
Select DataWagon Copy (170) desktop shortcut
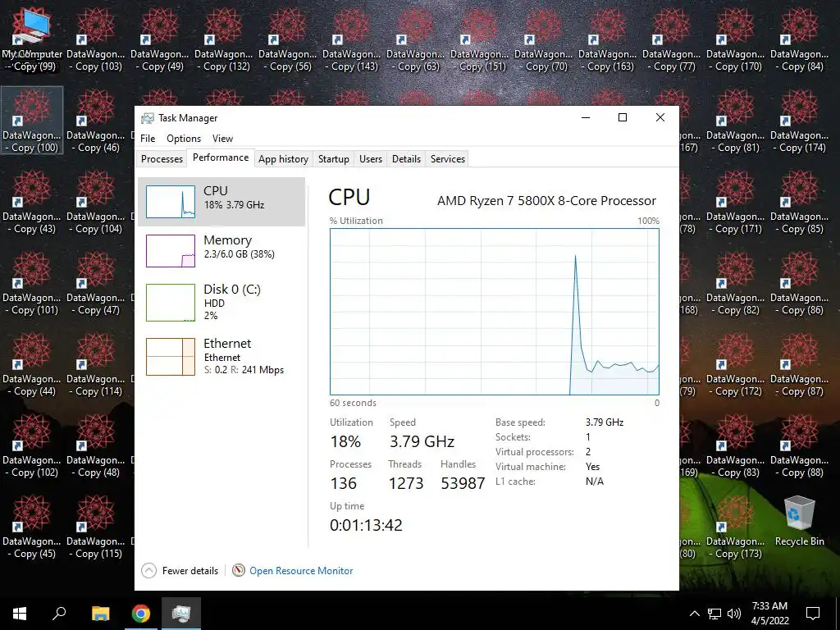pyautogui.click(x=736, y=39)
